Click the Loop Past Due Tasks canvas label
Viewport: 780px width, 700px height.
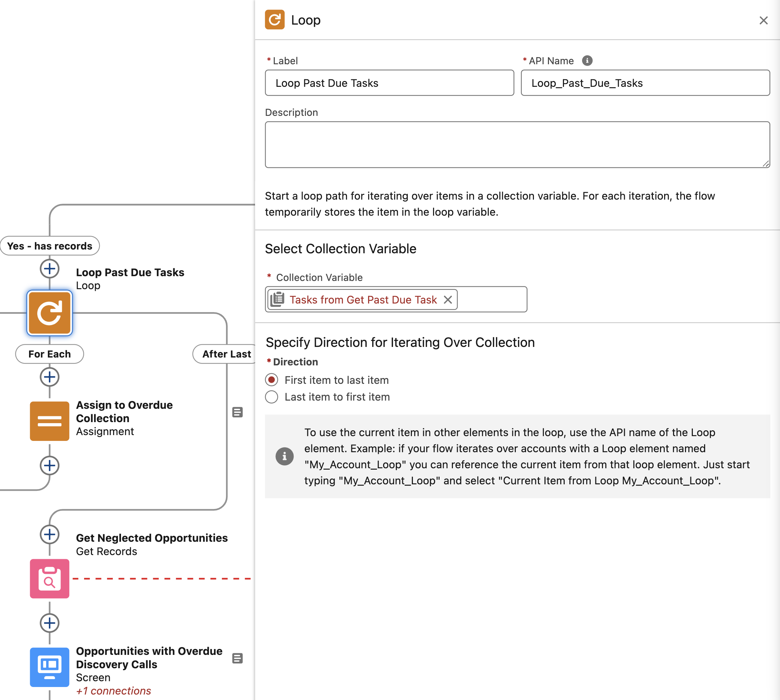(x=130, y=272)
